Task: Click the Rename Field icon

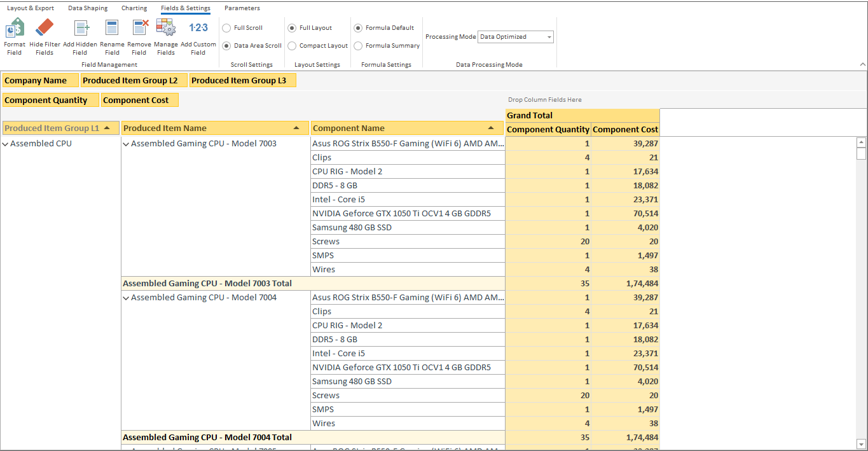Action: click(x=112, y=29)
